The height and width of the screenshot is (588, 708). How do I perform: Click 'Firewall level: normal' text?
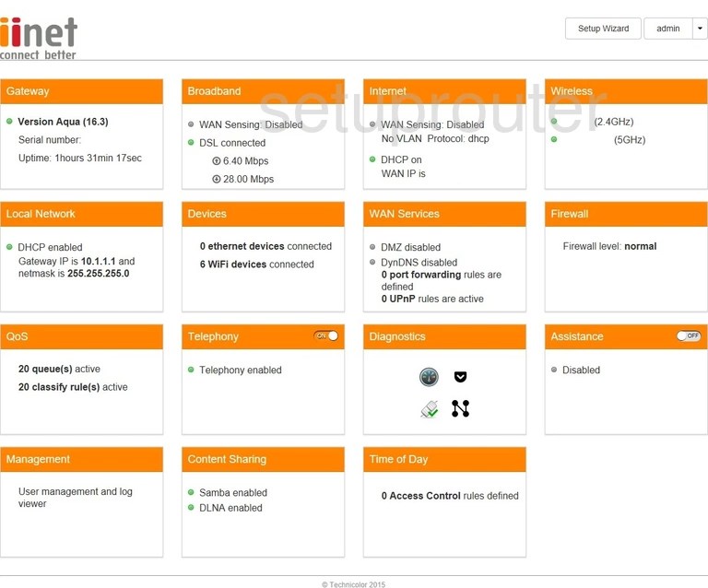(609, 246)
